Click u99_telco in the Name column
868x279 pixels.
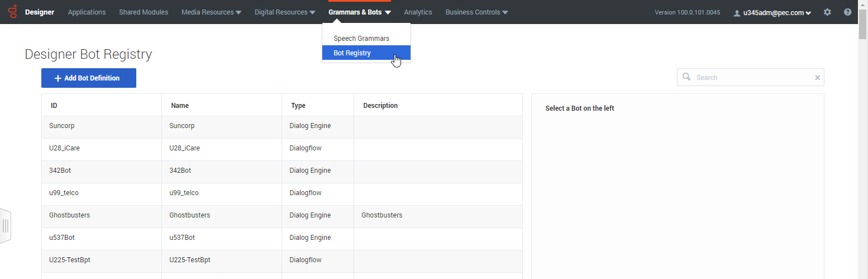pyautogui.click(x=184, y=193)
